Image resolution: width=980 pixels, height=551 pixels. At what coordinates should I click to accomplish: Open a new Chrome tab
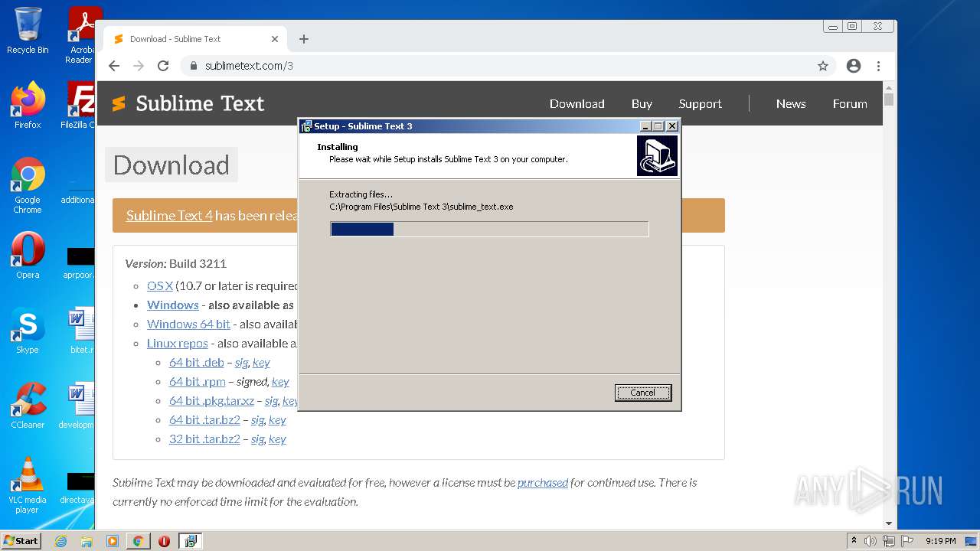pos(304,39)
